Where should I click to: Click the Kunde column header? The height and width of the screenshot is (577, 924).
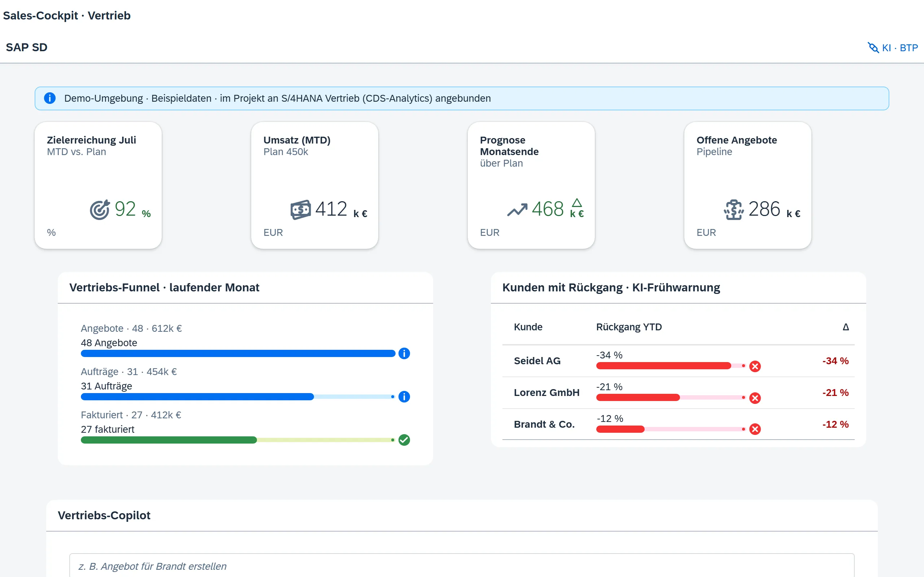pos(528,327)
